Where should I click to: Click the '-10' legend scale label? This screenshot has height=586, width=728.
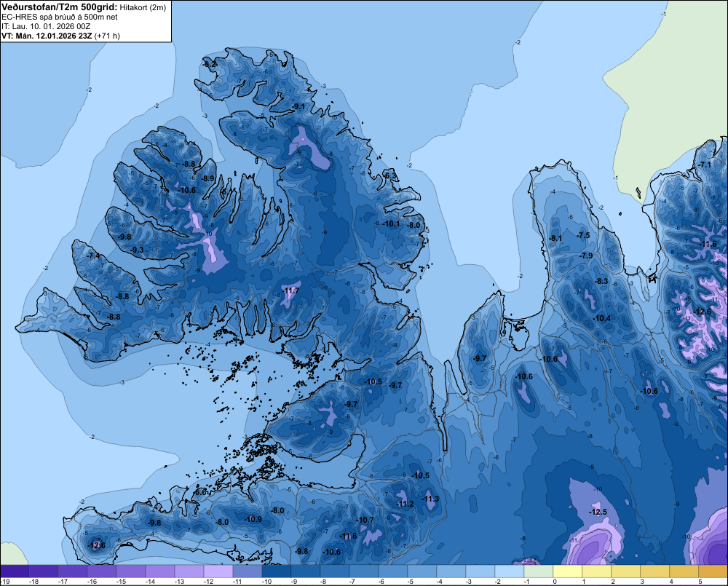[266, 582]
